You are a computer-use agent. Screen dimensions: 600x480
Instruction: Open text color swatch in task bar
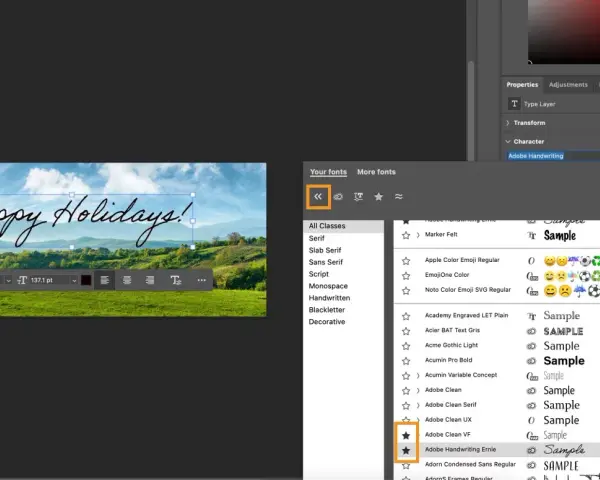[86, 280]
